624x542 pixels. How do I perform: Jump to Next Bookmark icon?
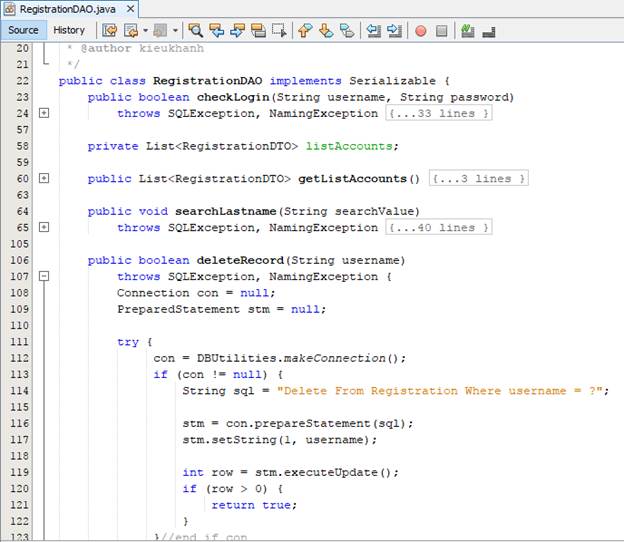[326, 30]
